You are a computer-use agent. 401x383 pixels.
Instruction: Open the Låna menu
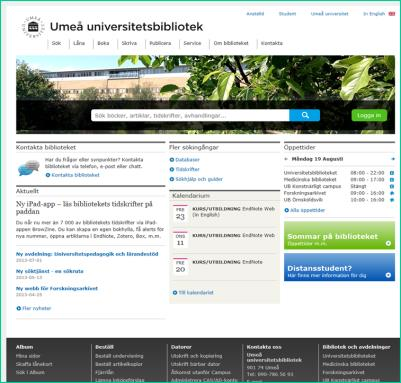79,43
